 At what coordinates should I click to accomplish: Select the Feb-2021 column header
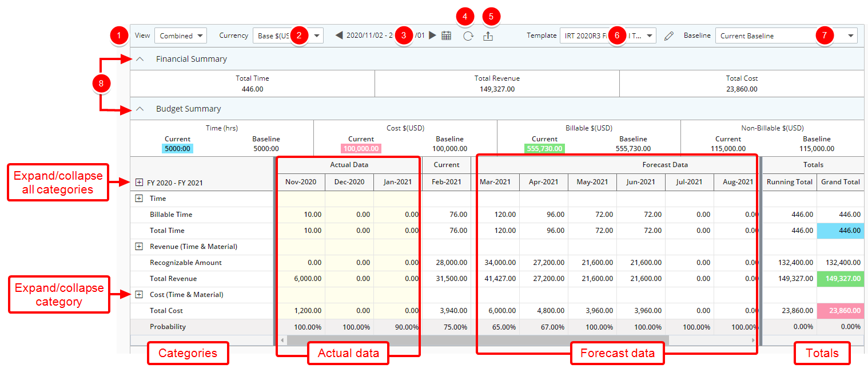447,182
